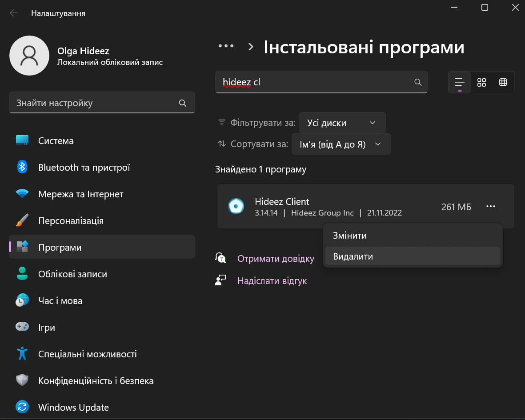Open Apps (Програми) settings category
Viewport: 525px width, 420px height.
(102, 247)
